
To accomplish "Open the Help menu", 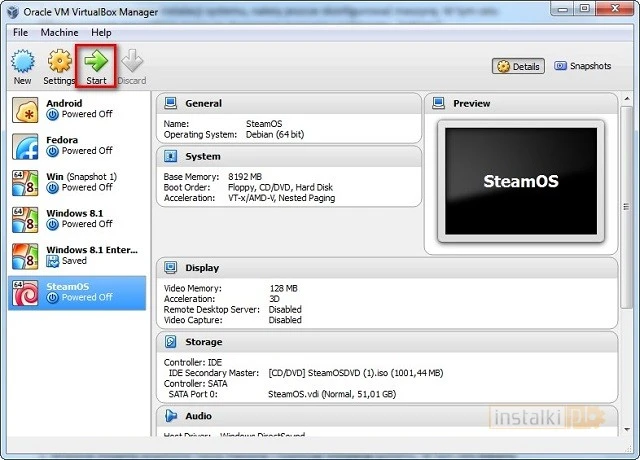I will (101, 33).
